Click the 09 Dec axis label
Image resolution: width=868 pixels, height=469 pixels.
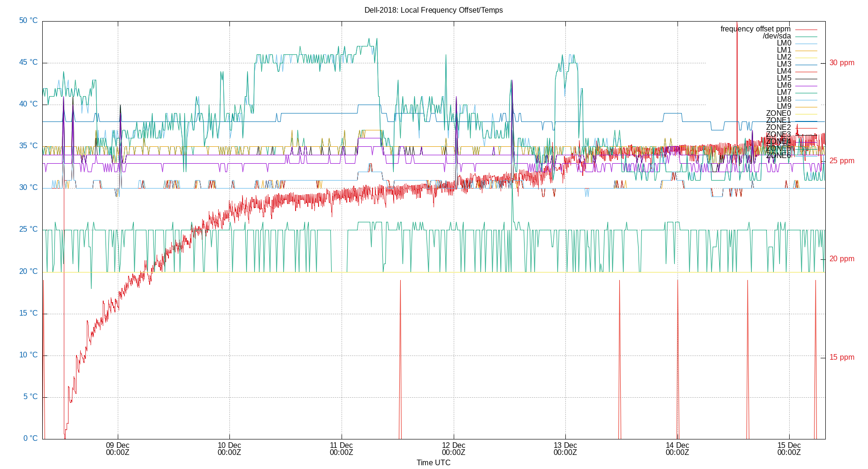[x=118, y=445]
